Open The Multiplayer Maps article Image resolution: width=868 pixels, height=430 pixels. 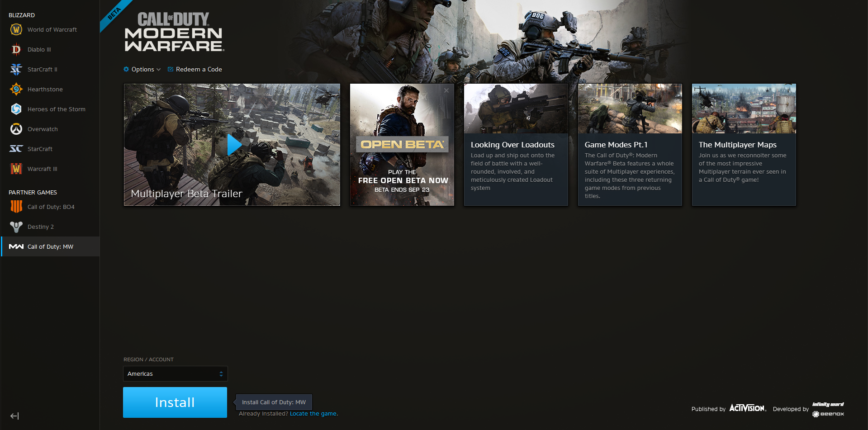tap(744, 145)
